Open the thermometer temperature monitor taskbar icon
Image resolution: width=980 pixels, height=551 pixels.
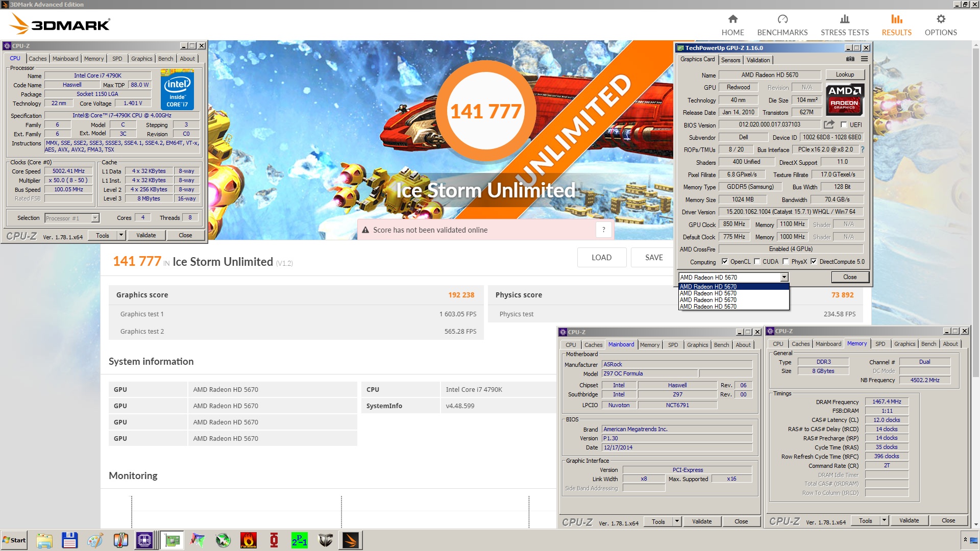click(x=120, y=540)
